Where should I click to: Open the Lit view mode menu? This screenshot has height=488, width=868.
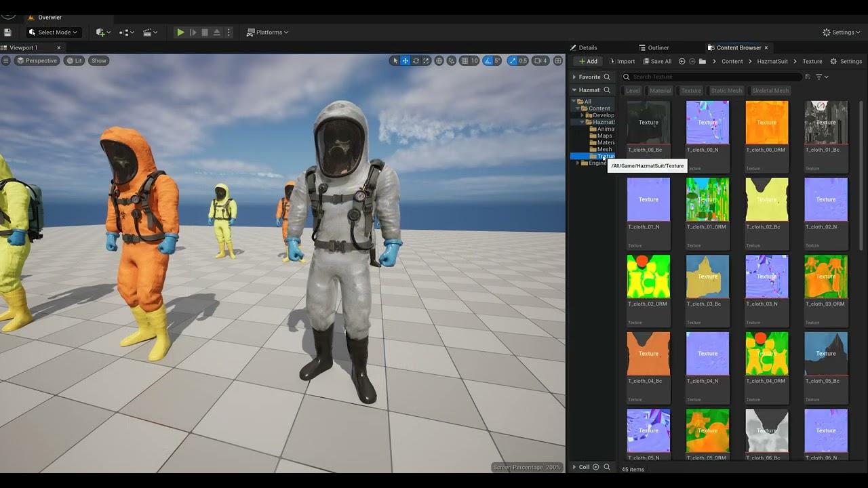point(74,60)
